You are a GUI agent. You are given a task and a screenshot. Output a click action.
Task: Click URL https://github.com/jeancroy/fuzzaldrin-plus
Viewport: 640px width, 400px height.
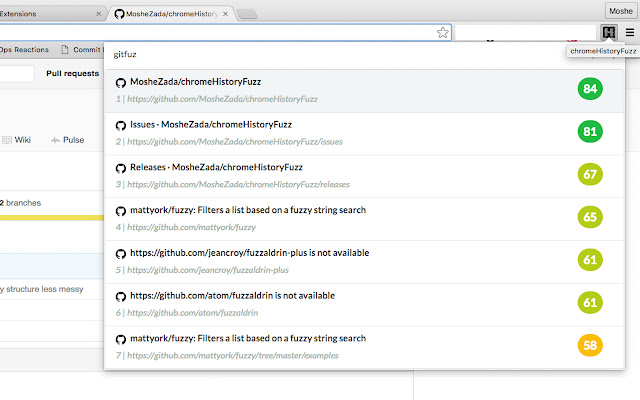[x=208, y=270]
